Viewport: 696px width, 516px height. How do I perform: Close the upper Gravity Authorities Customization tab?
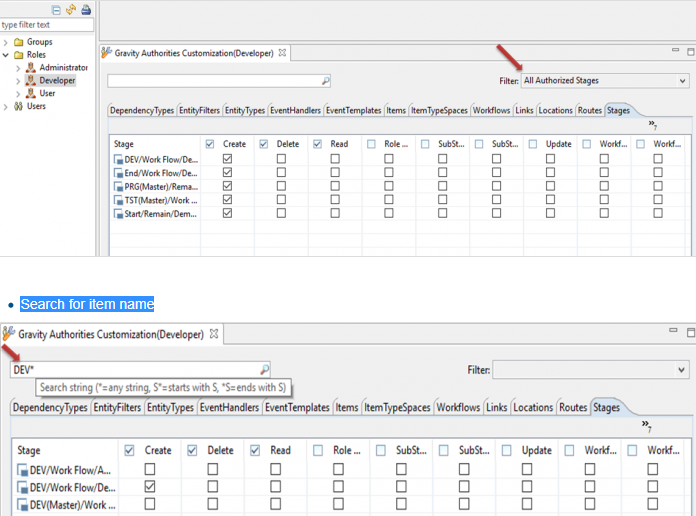(282, 53)
